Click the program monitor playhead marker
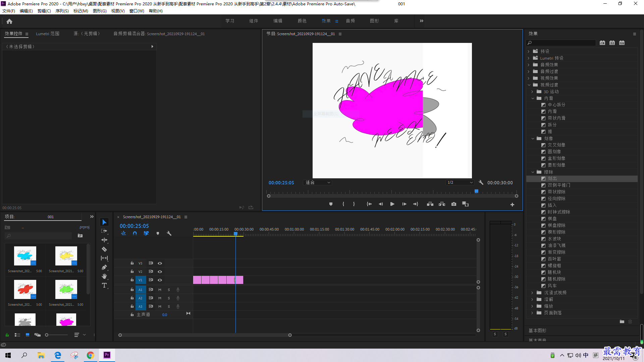The height and width of the screenshot is (362, 644). pyautogui.click(x=476, y=191)
